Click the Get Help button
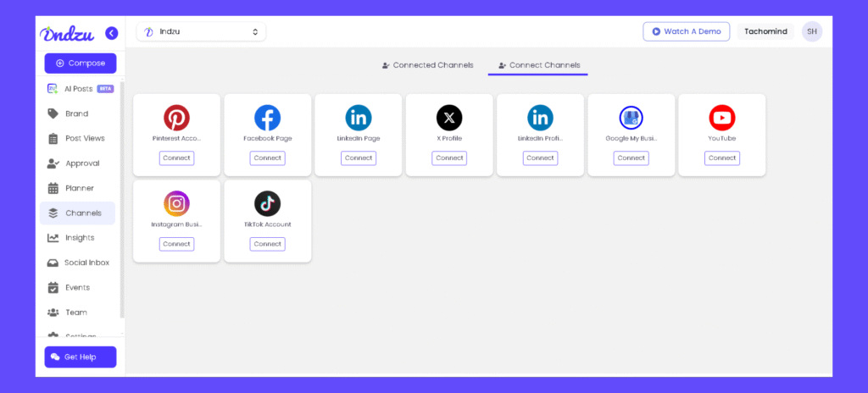Viewport: 868px width, 393px height. point(80,357)
